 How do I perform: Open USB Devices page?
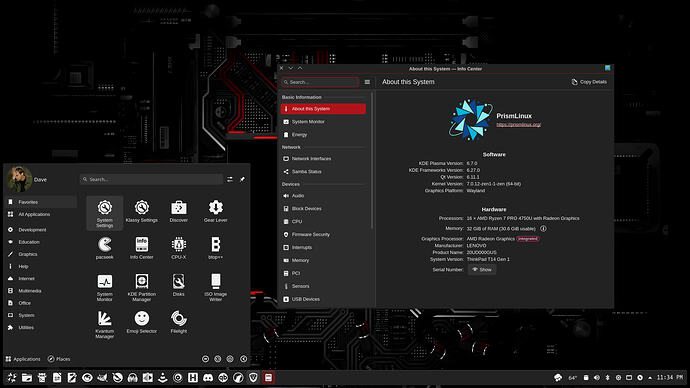pos(323,299)
